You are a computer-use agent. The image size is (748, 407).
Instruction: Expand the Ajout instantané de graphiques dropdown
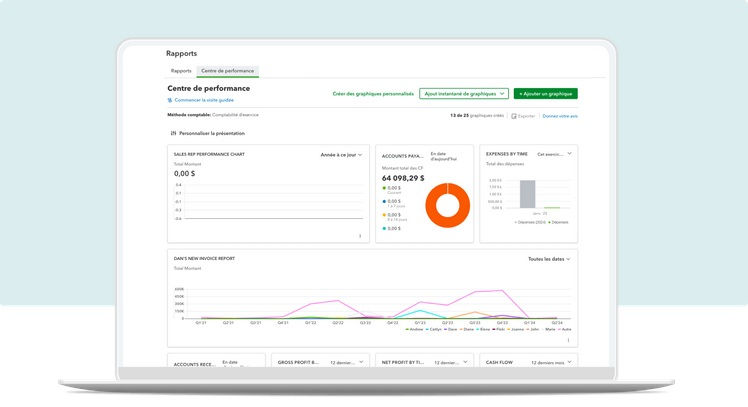(x=464, y=94)
